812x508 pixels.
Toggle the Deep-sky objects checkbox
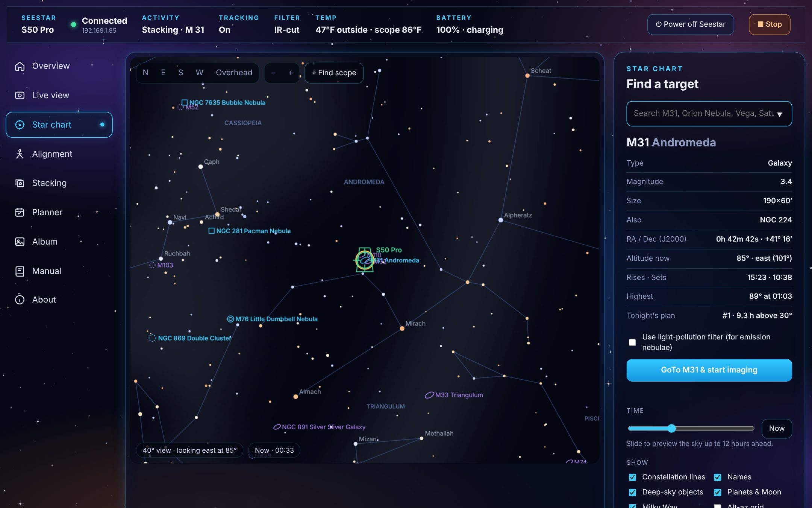632,492
